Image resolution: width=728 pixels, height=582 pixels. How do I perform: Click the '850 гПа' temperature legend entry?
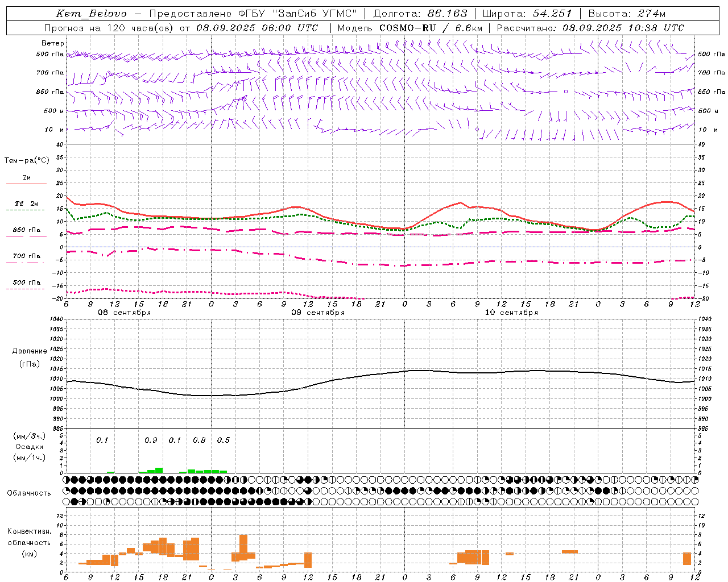27,230
